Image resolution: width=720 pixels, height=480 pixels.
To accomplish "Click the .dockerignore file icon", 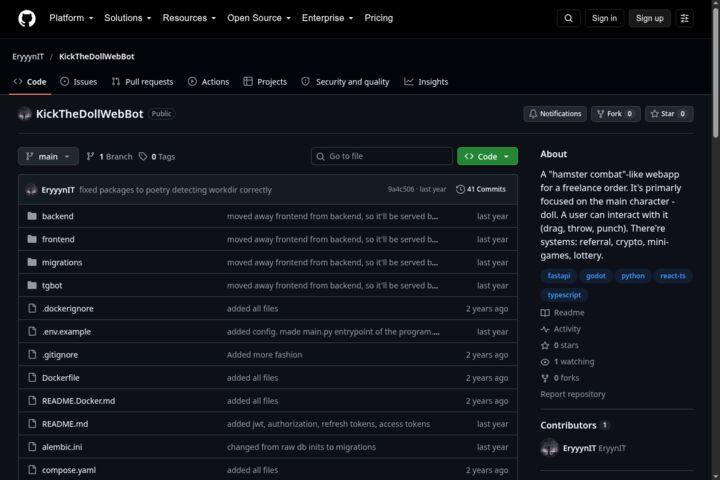I will pyautogui.click(x=32, y=308).
